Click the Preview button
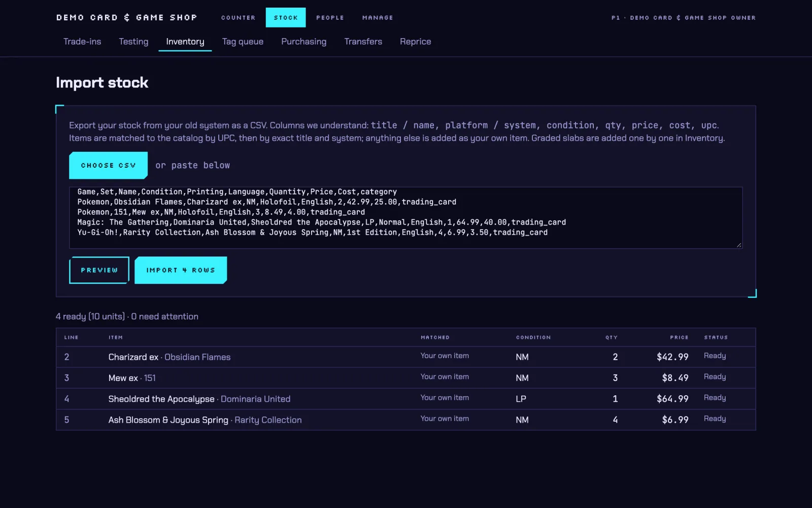This screenshot has height=508, width=812. click(99, 270)
